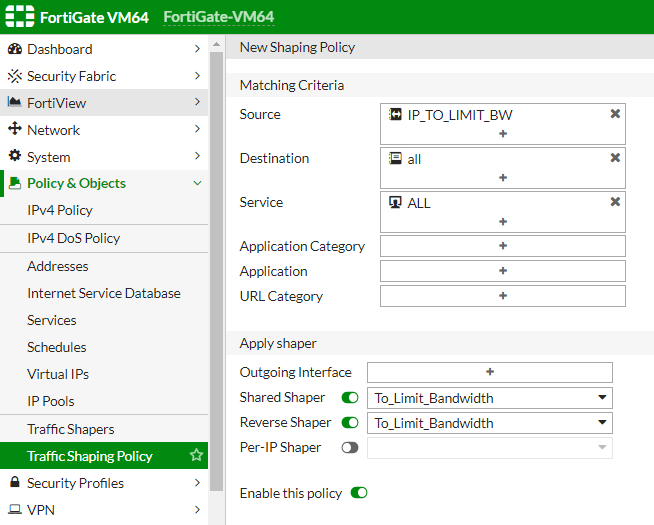Image resolution: width=654 pixels, height=525 pixels.
Task: Expand the Security Fabric chevron
Action: 197,75
